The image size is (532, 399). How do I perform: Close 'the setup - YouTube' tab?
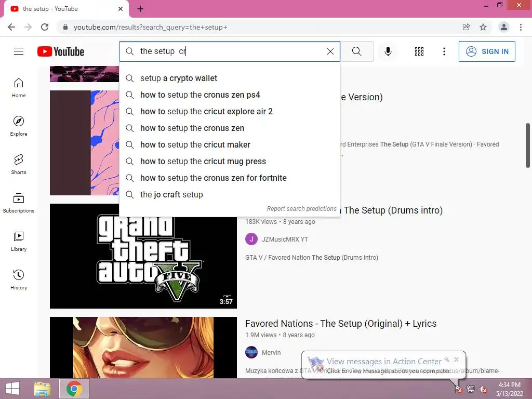pos(121,9)
